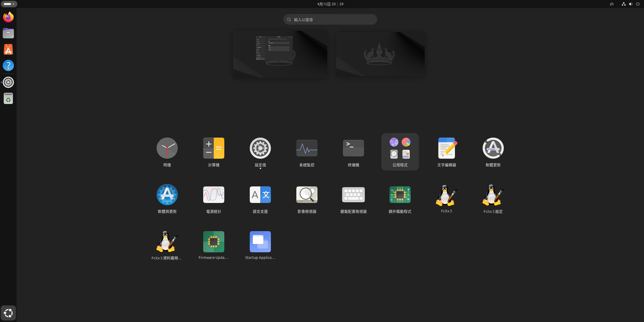
Task: Open Firefox from the dock
Action: click(x=8, y=17)
